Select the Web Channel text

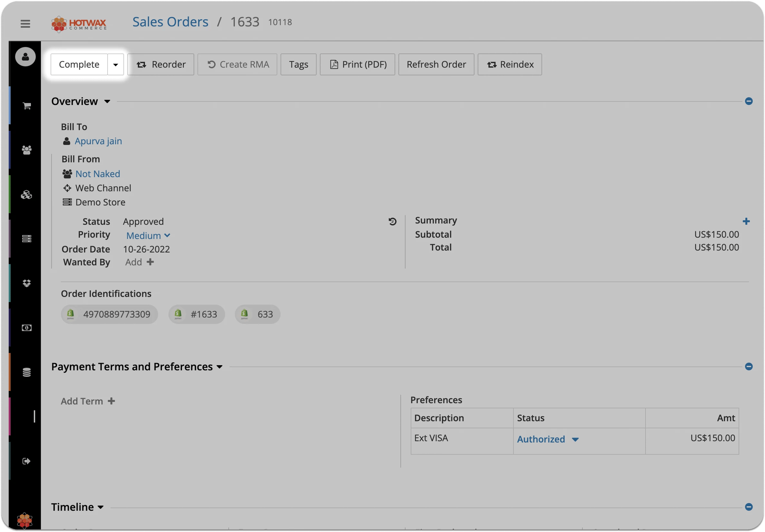point(103,188)
